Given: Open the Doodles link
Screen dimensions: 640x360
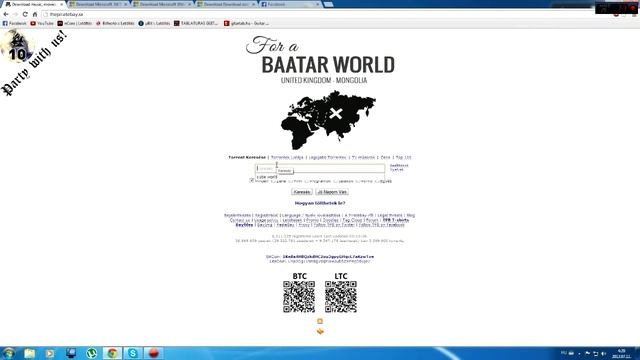Looking at the screenshot, I should coord(331,220).
